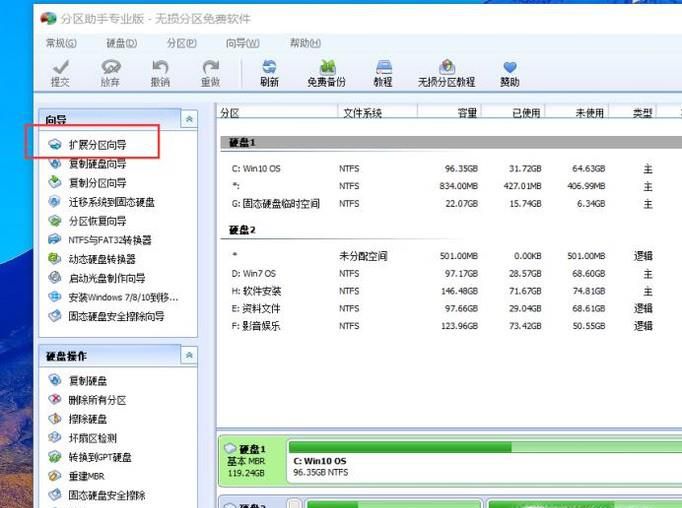Open the 硬盘(D) menu
Image resolution: width=682 pixels, height=508 pixels.
pos(122,43)
